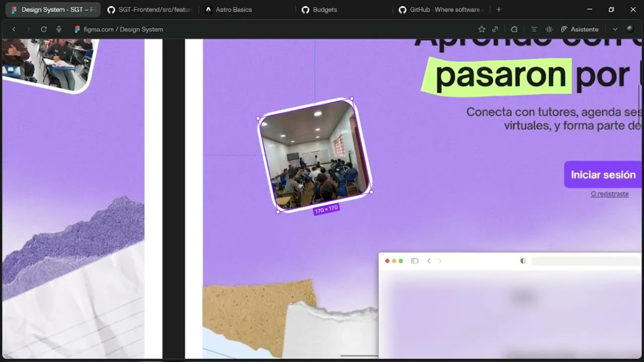Switch to the Astro Basics tab
Viewport: 644px width, 362px height.
(247, 10)
